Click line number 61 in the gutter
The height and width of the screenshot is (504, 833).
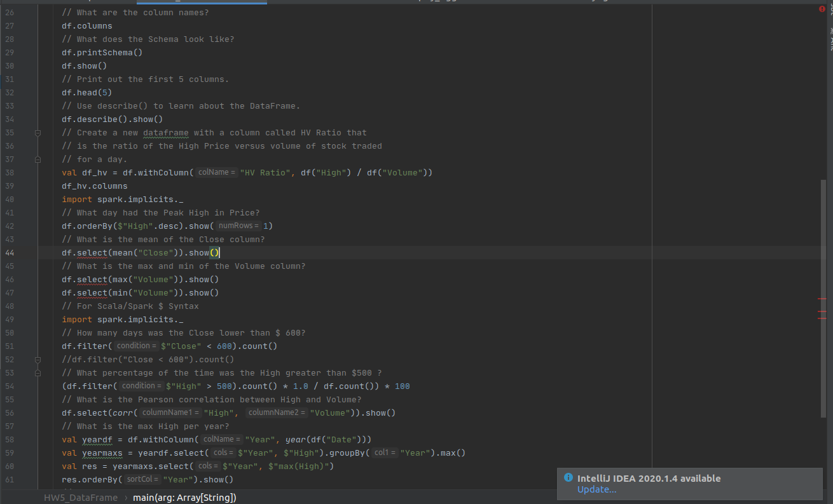[9, 480]
